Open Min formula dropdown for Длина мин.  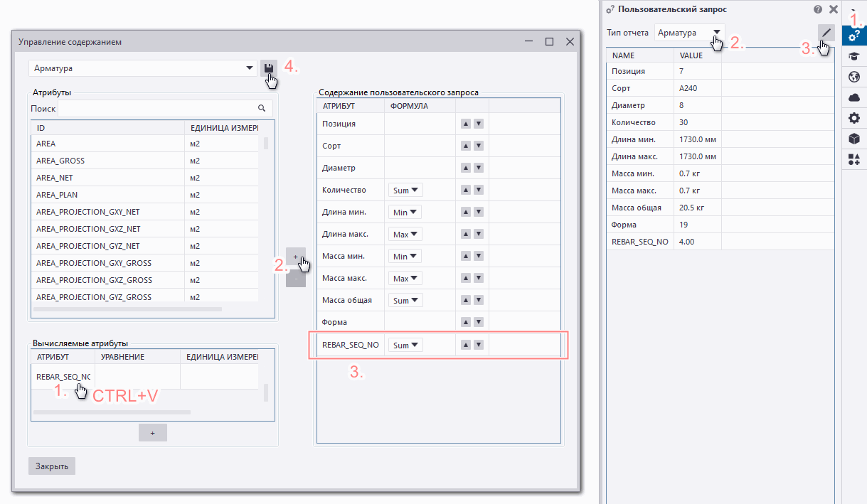[x=405, y=212]
